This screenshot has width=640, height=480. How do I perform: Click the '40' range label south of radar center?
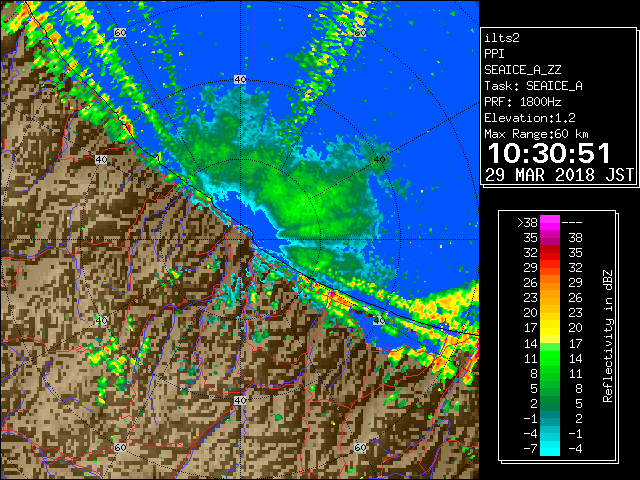click(x=240, y=400)
